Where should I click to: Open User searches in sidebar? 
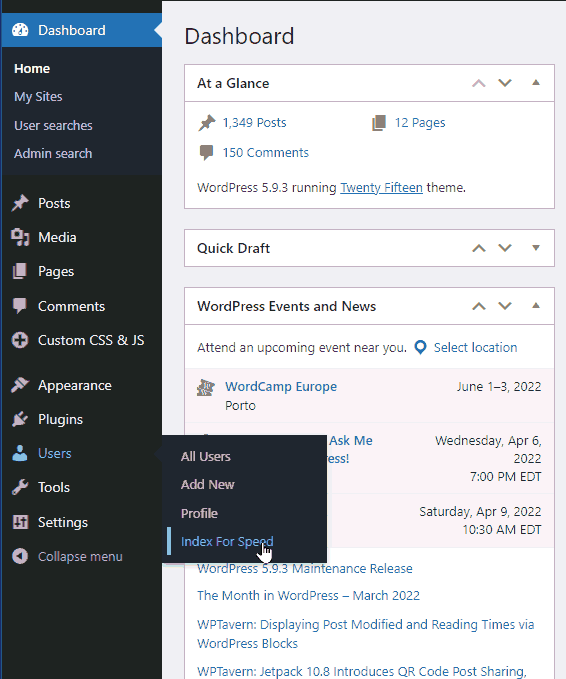click(53, 126)
